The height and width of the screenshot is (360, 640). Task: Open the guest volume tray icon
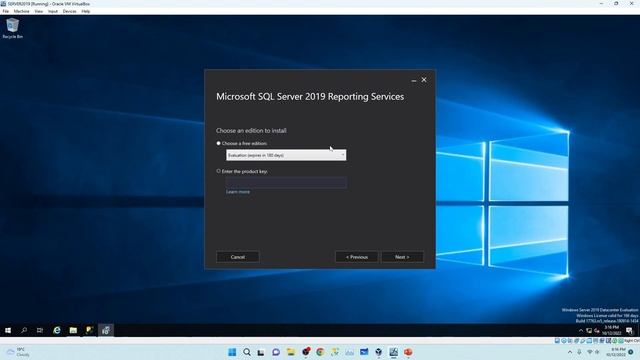[597, 331]
